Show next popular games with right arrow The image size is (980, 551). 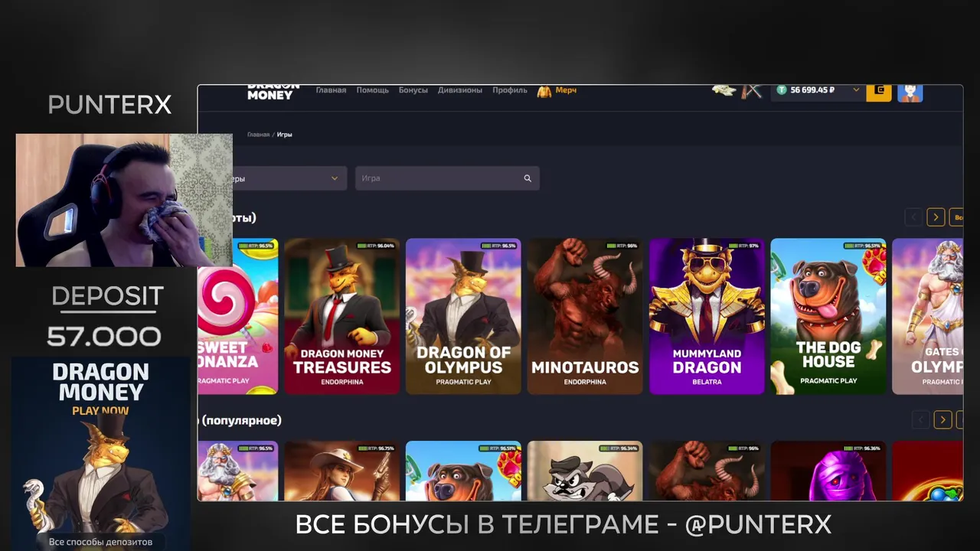point(943,419)
